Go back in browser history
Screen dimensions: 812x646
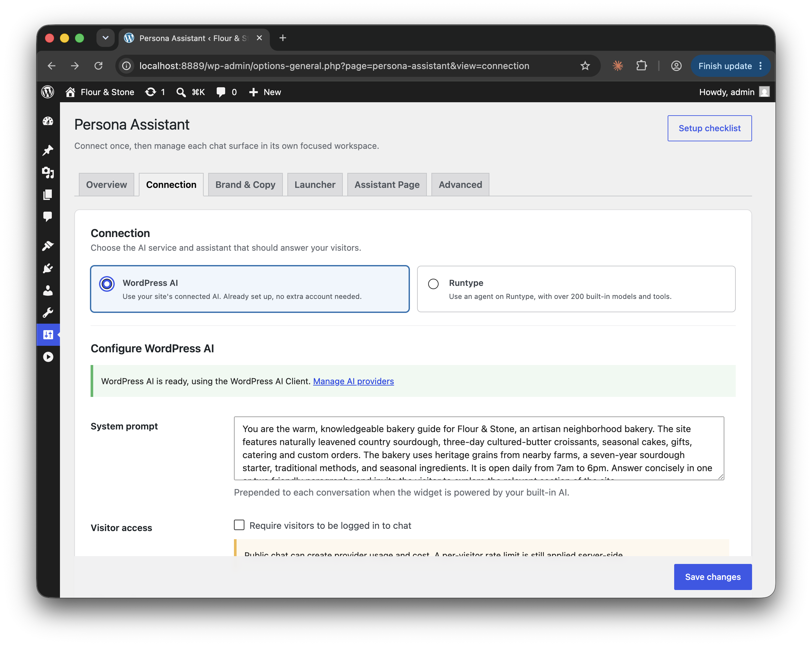[51, 66]
